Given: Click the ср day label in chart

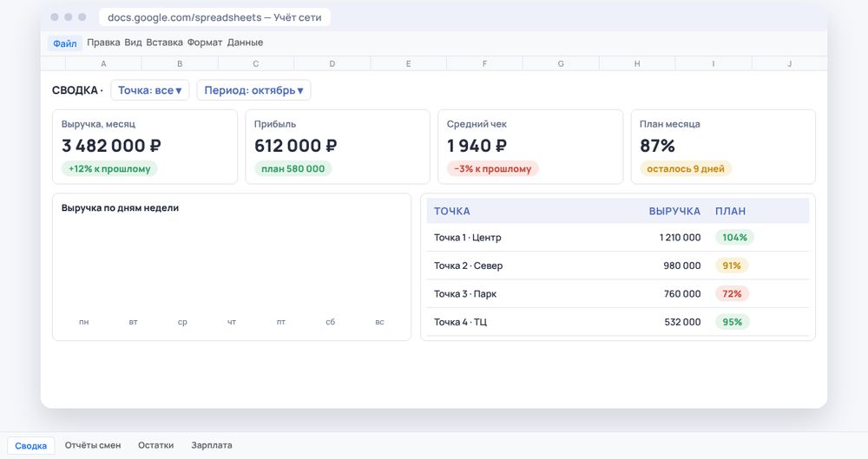Looking at the screenshot, I should click(x=182, y=322).
